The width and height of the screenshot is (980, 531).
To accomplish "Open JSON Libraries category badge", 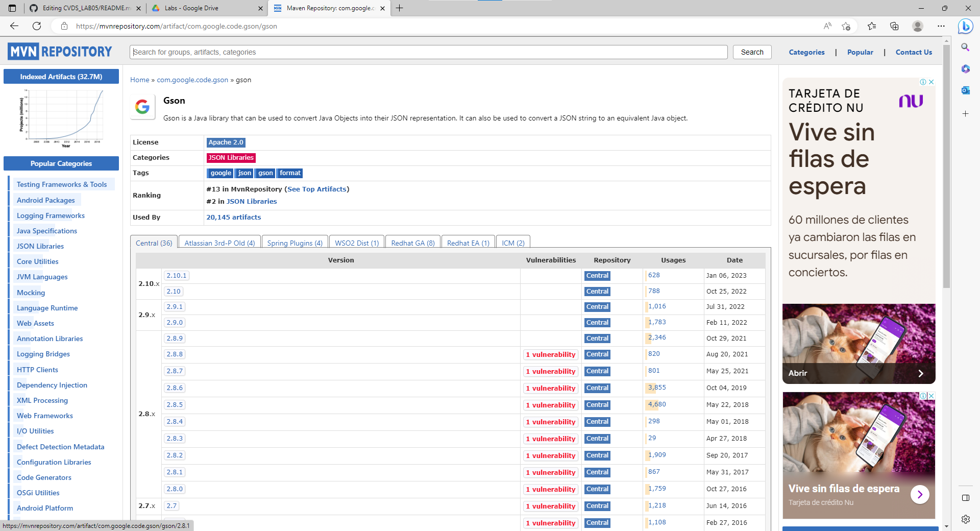I will [231, 158].
